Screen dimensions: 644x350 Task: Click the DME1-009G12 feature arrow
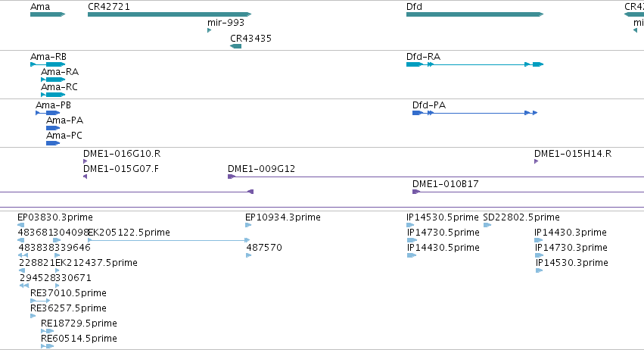coord(232,177)
